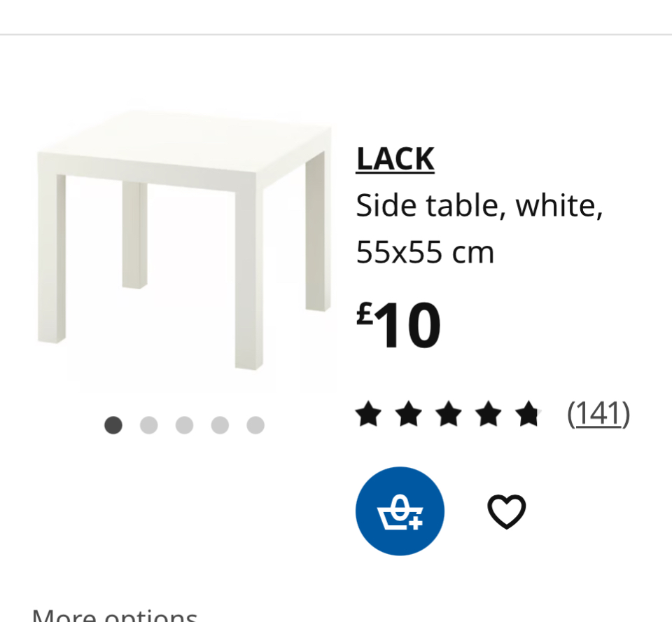Screen dimensions: 672x622
Task: Go to the last carousel image dot
Action: click(x=255, y=425)
